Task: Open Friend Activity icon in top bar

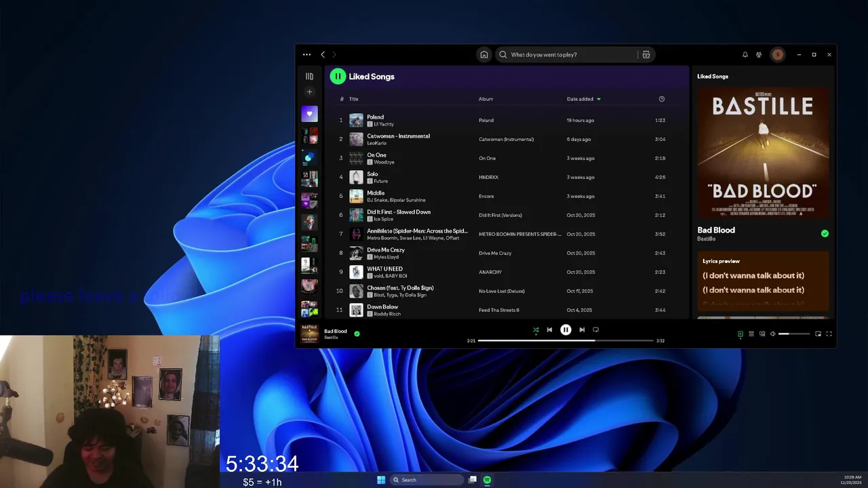Action: pyautogui.click(x=759, y=55)
